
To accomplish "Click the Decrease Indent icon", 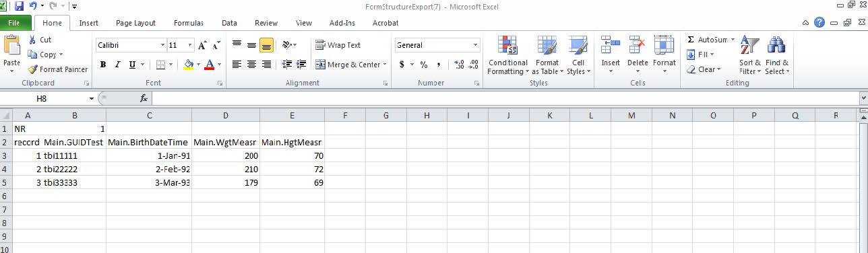I will pyautogui.click(x=286, y=65).
